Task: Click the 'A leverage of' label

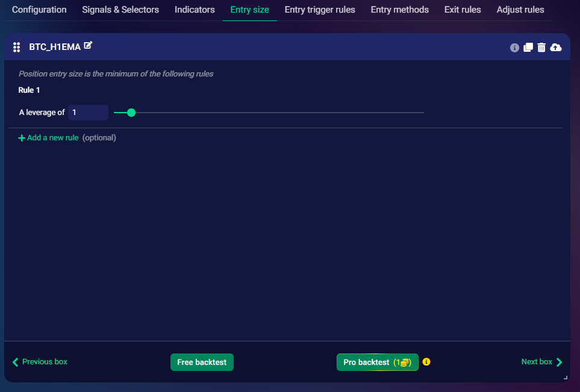Action: pos(42,113)
